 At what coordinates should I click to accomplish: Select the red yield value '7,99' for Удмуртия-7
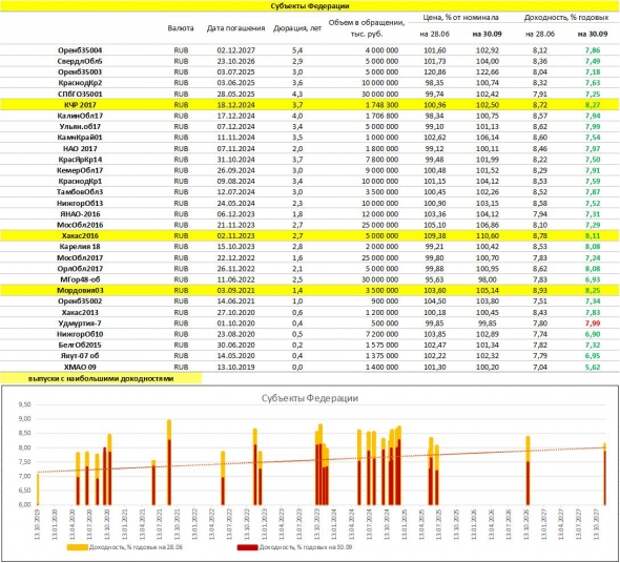click(x=592, y=323)
